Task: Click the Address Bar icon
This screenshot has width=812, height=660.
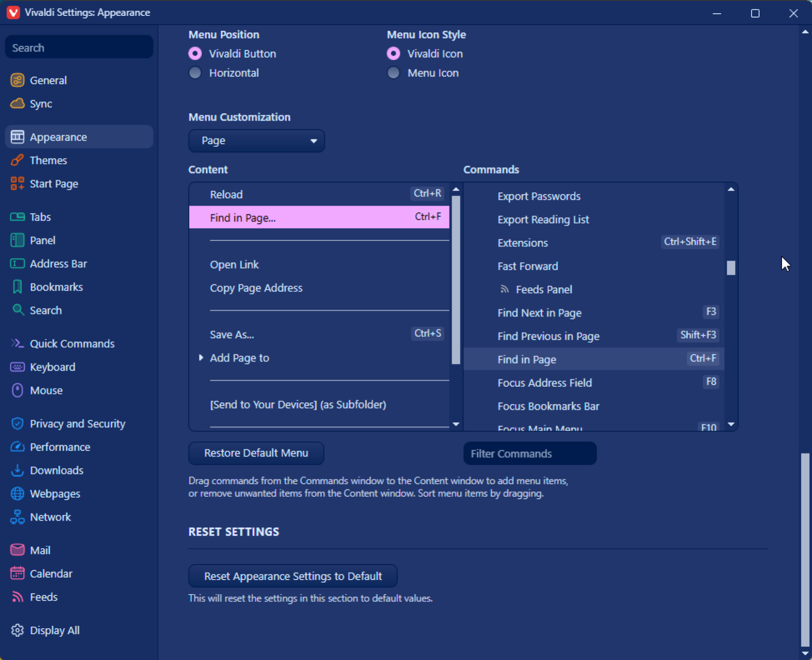Action: [17, 264]
